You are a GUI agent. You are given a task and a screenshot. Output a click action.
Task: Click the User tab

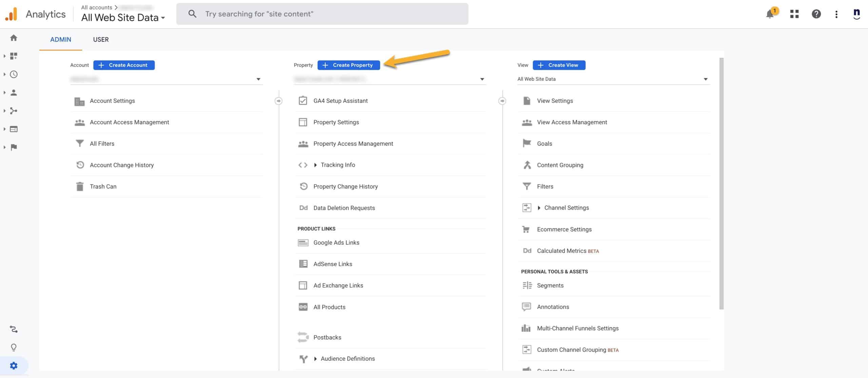coord(100,39)
